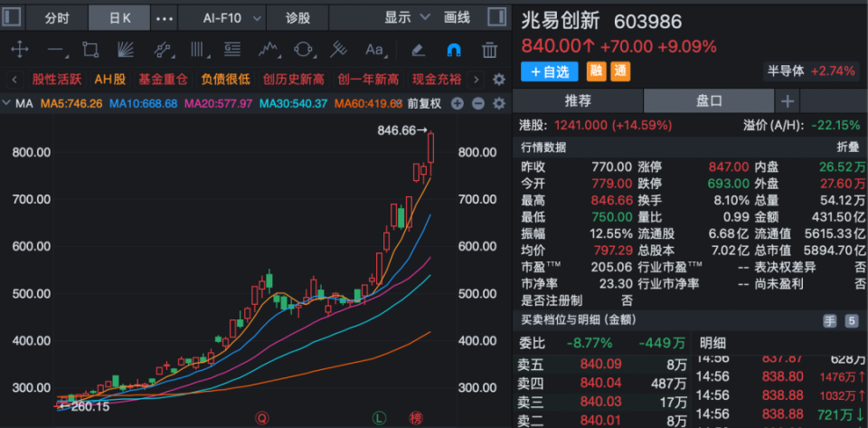Click the 港股 1241.000 price link
The width and height of the screenshot is (868, 428).
click(596, 125)
